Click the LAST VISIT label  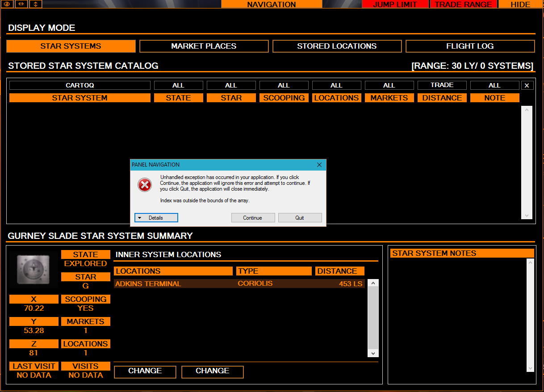tap(34, 366)
